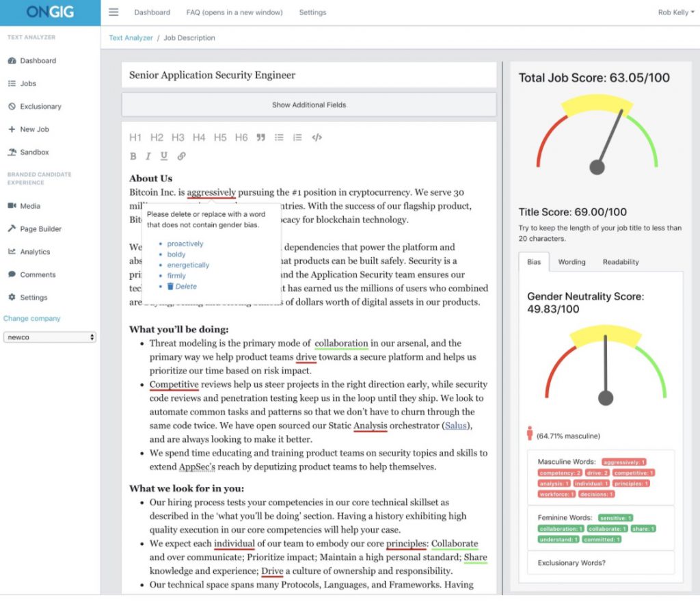Switch to the Readability tab
700x602 pixels.
(x=621, y=262)
